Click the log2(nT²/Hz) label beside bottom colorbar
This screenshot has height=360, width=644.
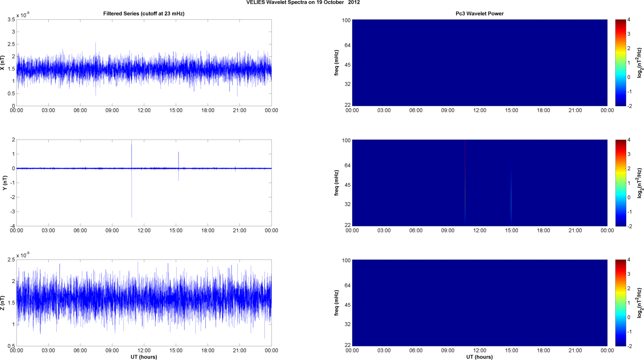click(x=640, y=303)
